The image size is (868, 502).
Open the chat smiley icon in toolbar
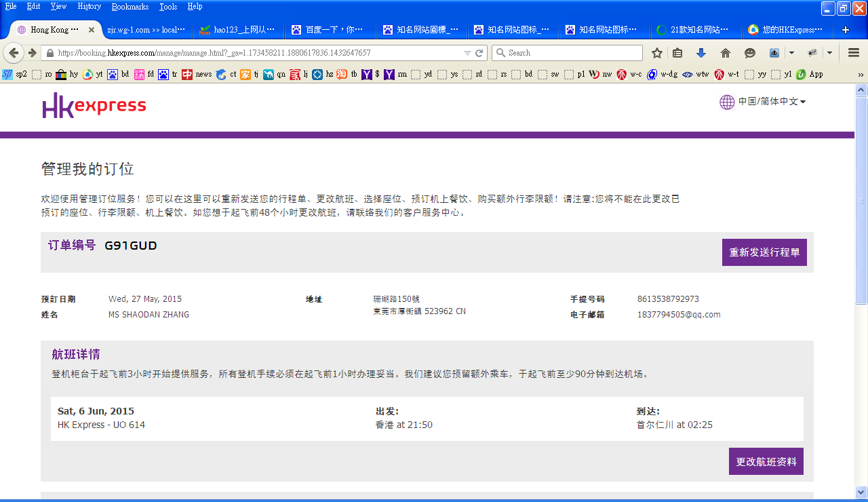(x=750, y=53)
